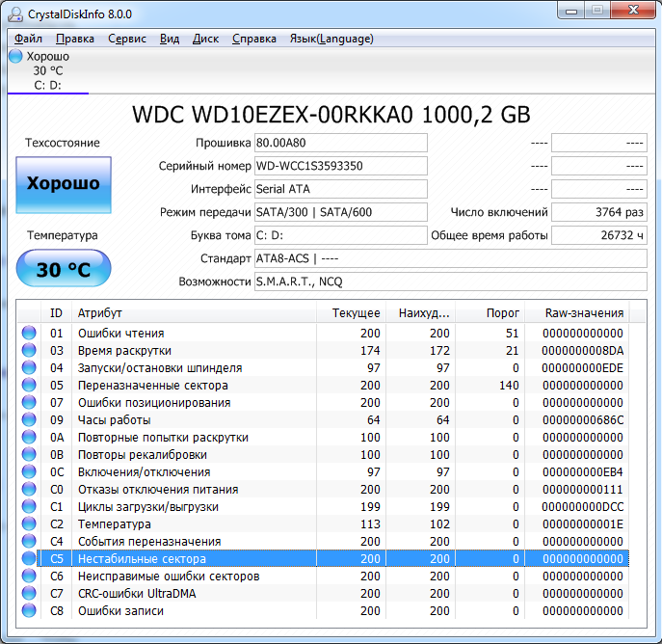Image resolution: width=662 pixels, height=644 pixels.
Task: Click status icon for attribute 01 Ошибки чтения
Action: point(29,333)
